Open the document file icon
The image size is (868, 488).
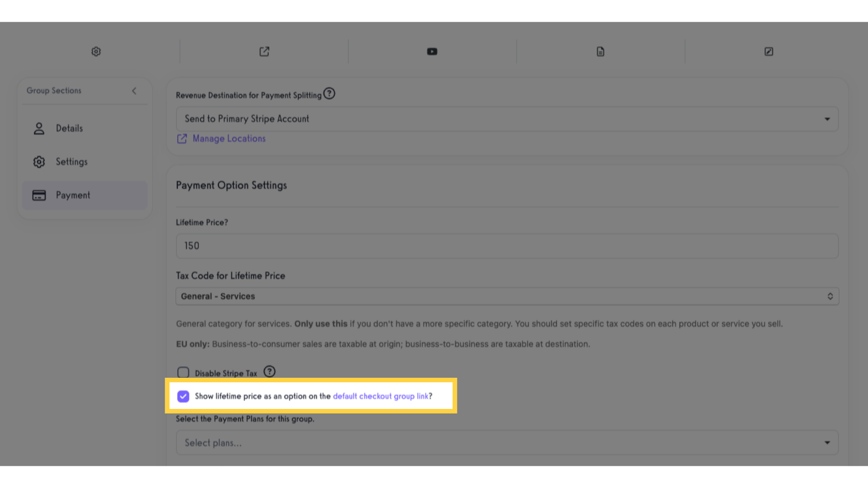click(600, 52)
